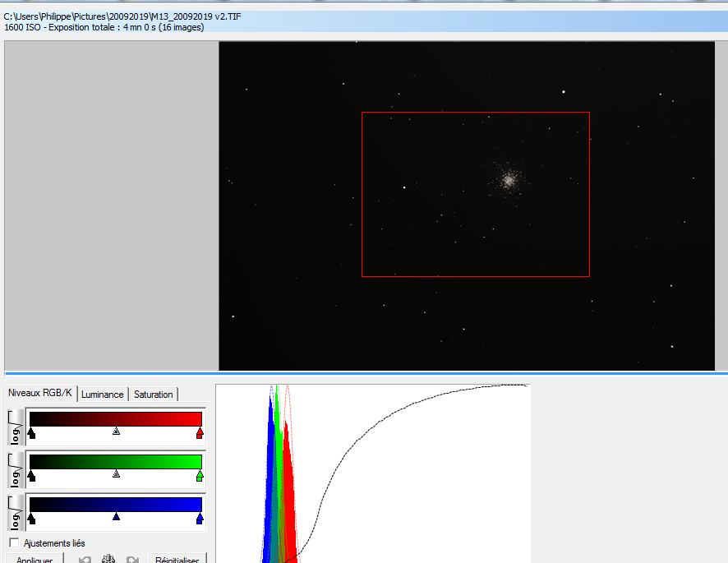This screenshot has height=563, width=728.
Task: Select the red channel midtone marker
Action: [116, 431]
